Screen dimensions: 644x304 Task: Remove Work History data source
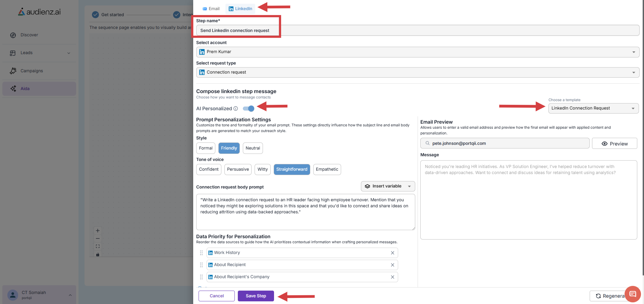tap(392, 253)
